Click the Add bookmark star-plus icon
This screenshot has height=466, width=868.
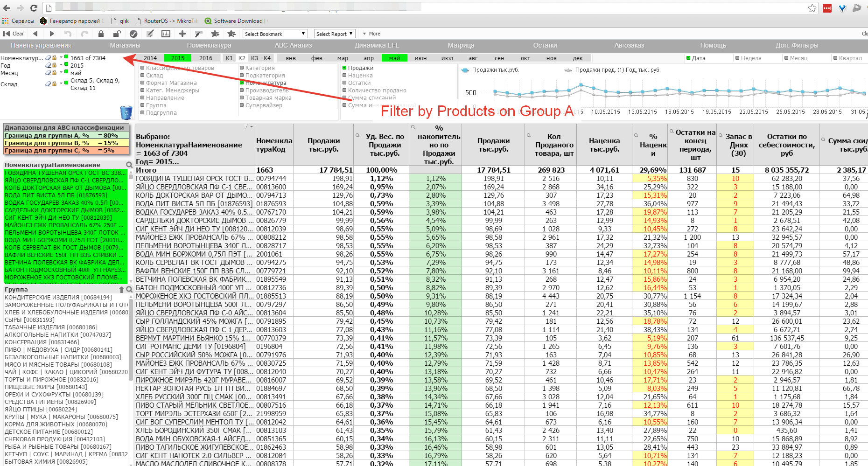click(x=215, y=34)
